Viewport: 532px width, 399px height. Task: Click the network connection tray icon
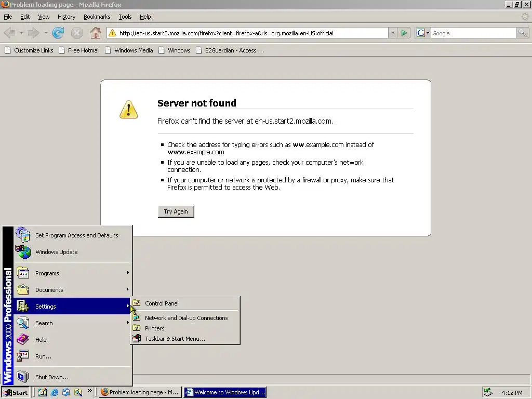[488, 393]
